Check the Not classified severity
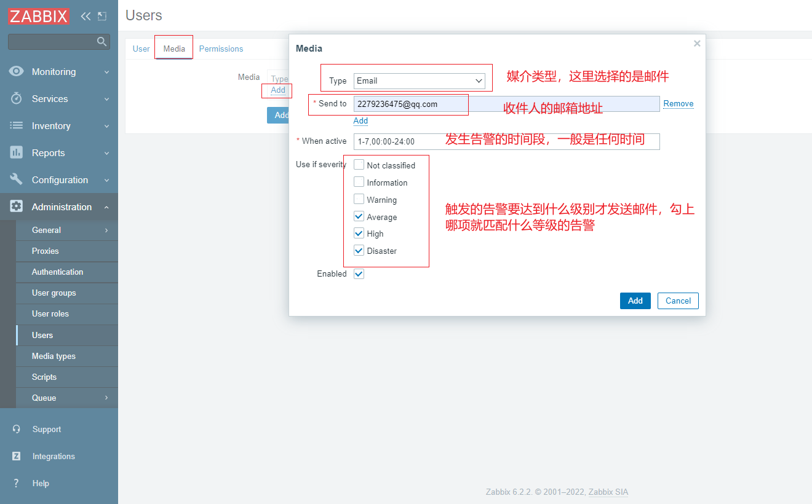812x504 pixels. click(359, 165)
